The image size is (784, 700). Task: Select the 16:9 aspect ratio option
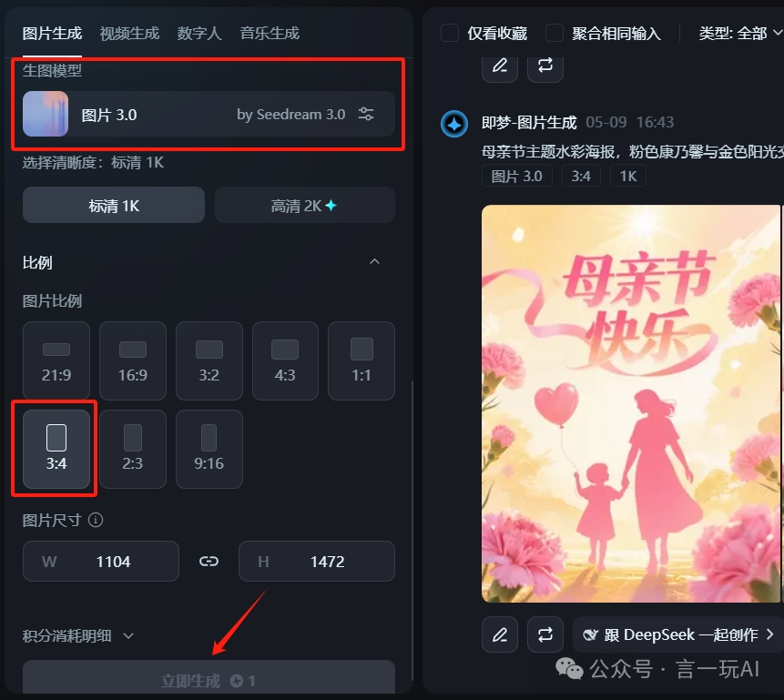(x=133, y=360)
